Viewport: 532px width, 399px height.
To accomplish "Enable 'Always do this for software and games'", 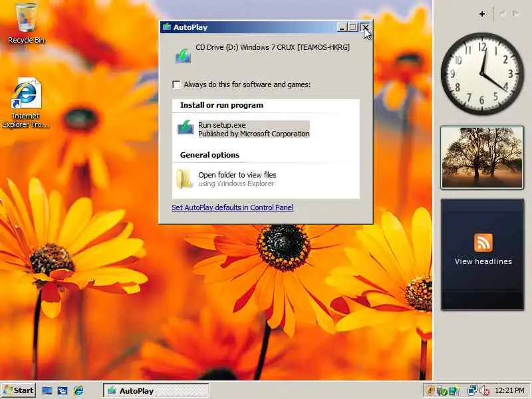I will tap(176, 84).
